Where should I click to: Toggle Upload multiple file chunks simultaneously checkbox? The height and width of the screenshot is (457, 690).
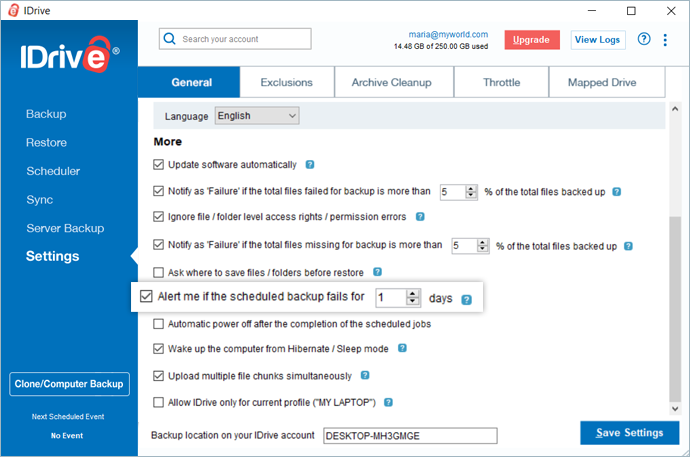click(158, 376)
